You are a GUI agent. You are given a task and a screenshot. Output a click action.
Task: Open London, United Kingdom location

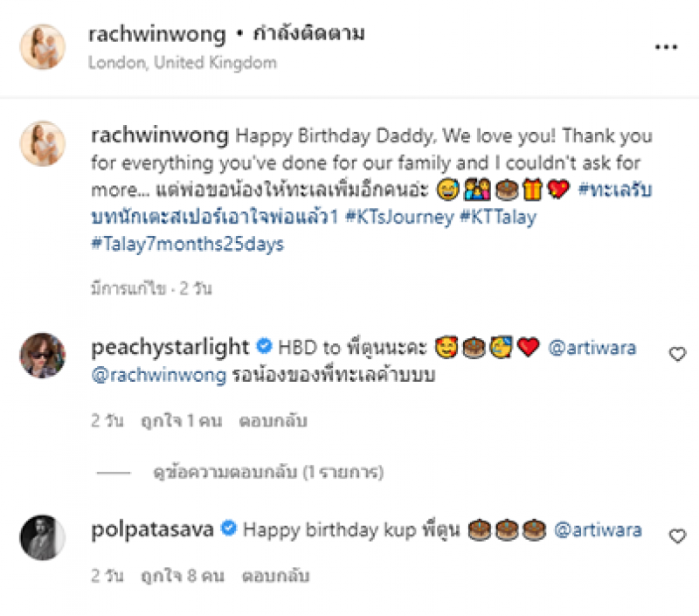[x=183, y=62]
